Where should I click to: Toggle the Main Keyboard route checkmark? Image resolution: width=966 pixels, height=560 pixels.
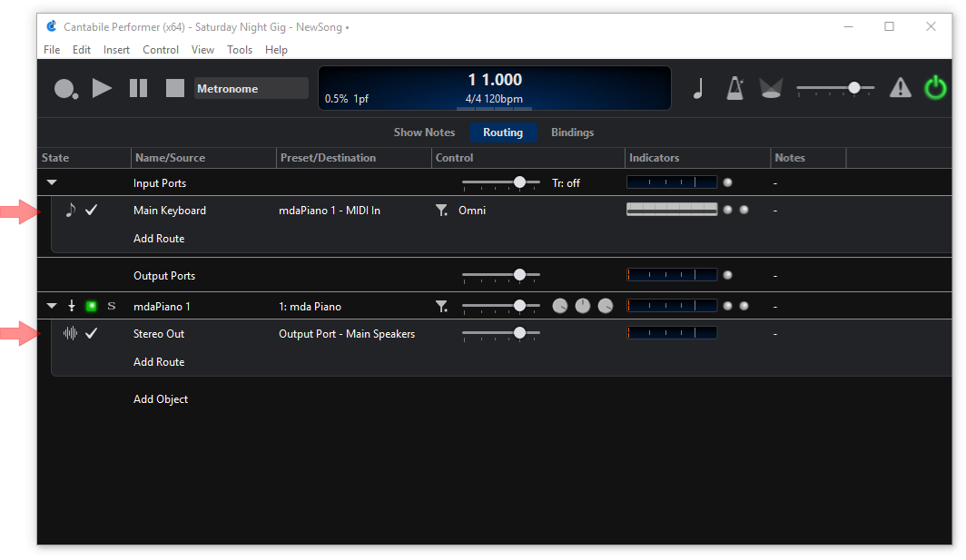point(91,210)
